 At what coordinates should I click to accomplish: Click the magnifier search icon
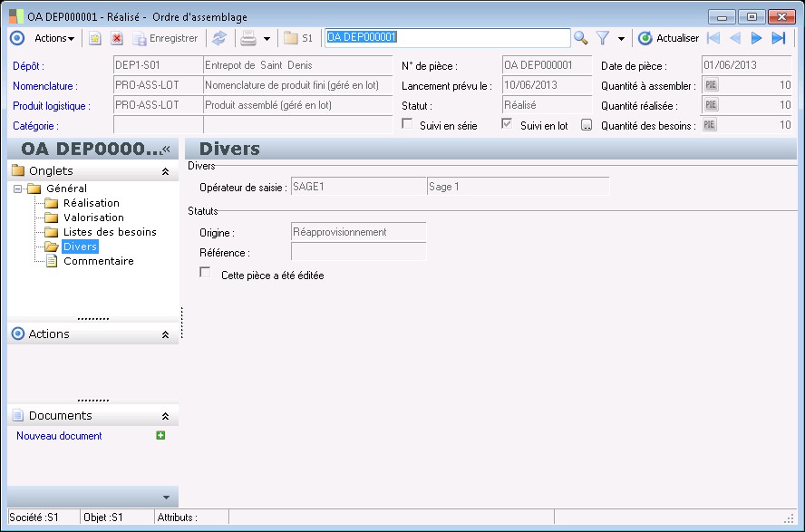click(x=581, y=38)
